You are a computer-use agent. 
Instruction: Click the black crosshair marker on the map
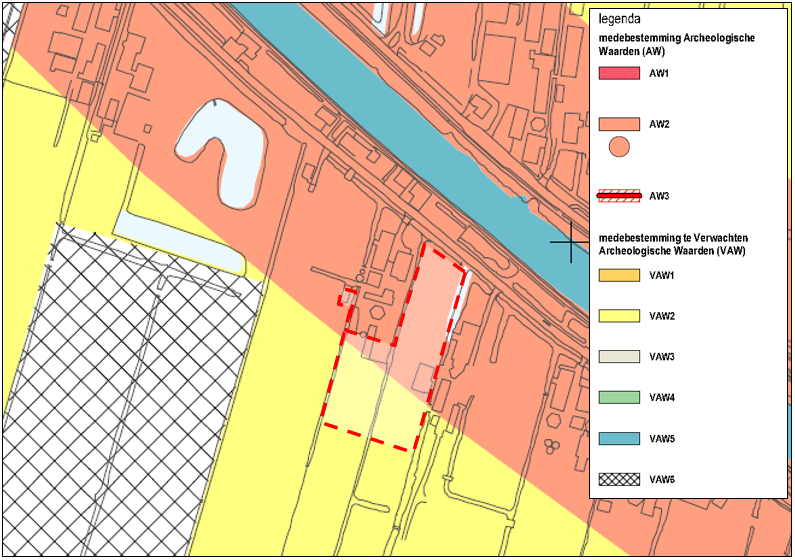(x=571, y=242)
